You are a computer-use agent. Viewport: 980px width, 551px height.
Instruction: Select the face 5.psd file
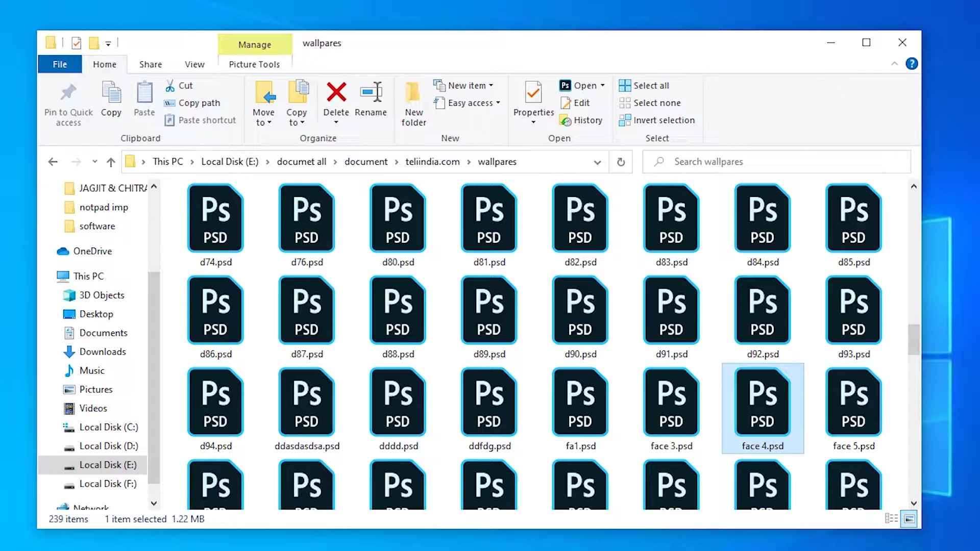tap(853, 409)
